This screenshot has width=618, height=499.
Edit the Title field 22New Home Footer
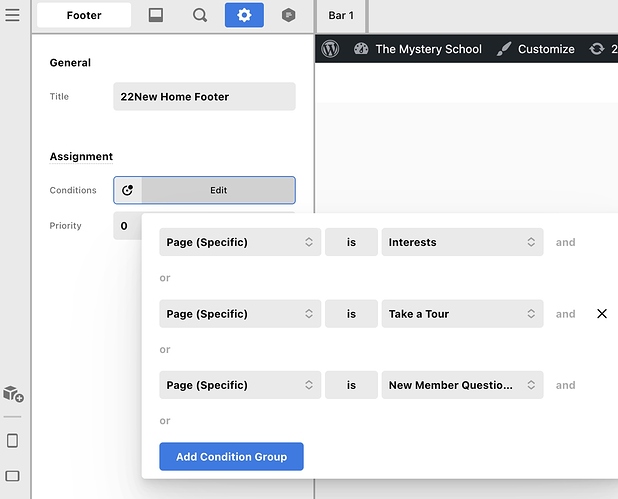(204, 97)
